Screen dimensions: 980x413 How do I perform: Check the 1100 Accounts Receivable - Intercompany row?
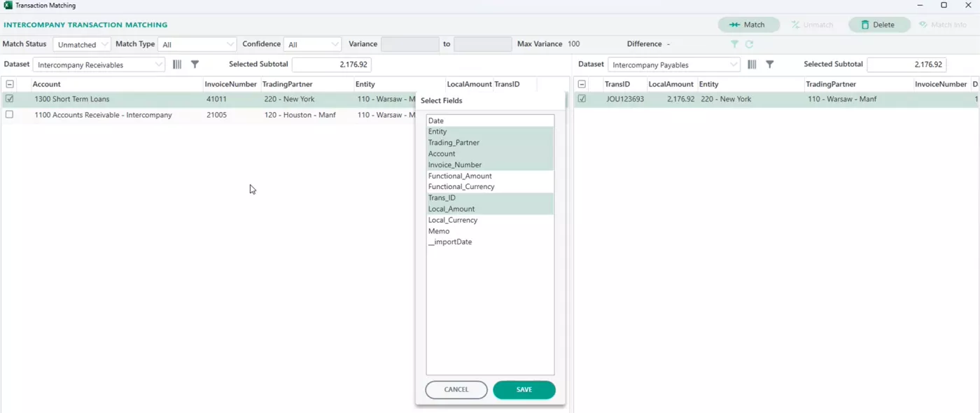10,115
